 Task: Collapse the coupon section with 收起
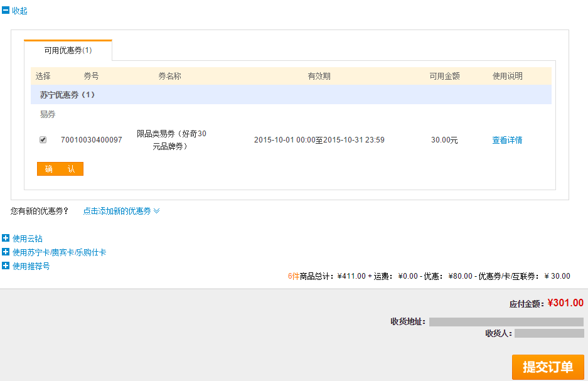[x=14, y=11]
